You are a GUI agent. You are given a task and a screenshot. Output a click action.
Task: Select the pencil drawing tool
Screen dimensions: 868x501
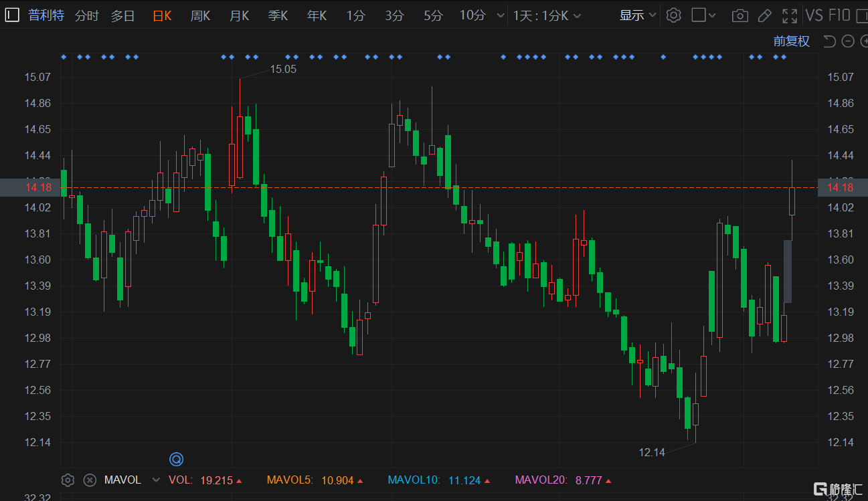click(764, 15)
